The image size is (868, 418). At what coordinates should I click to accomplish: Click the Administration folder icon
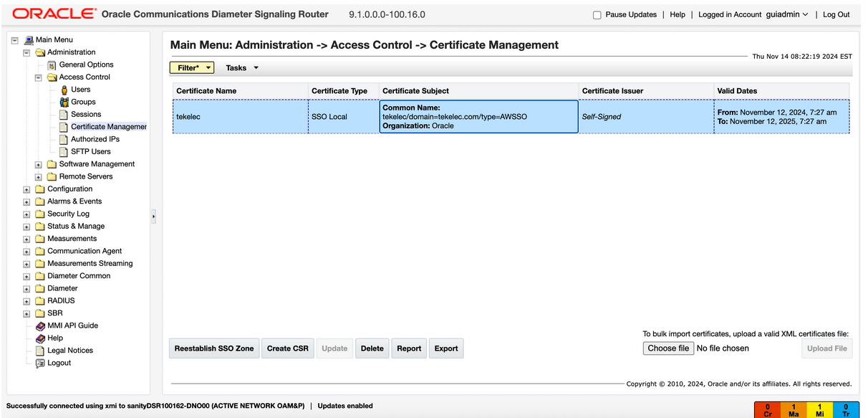[x=40, y=52]
